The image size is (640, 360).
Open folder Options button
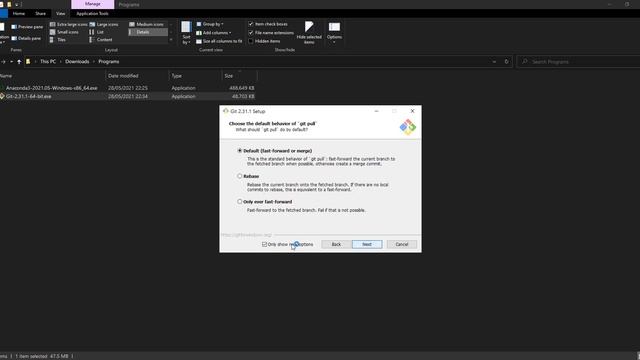tap(334, 33)
